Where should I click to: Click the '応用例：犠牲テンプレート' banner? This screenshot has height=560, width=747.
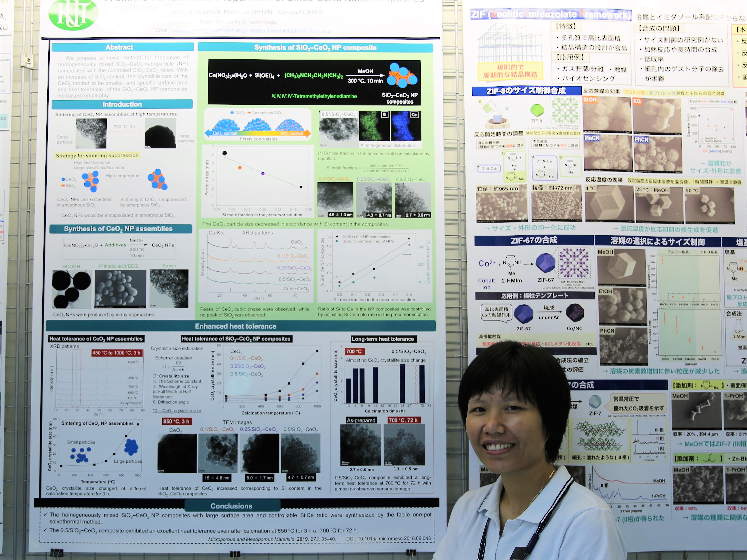pos(535,296)
